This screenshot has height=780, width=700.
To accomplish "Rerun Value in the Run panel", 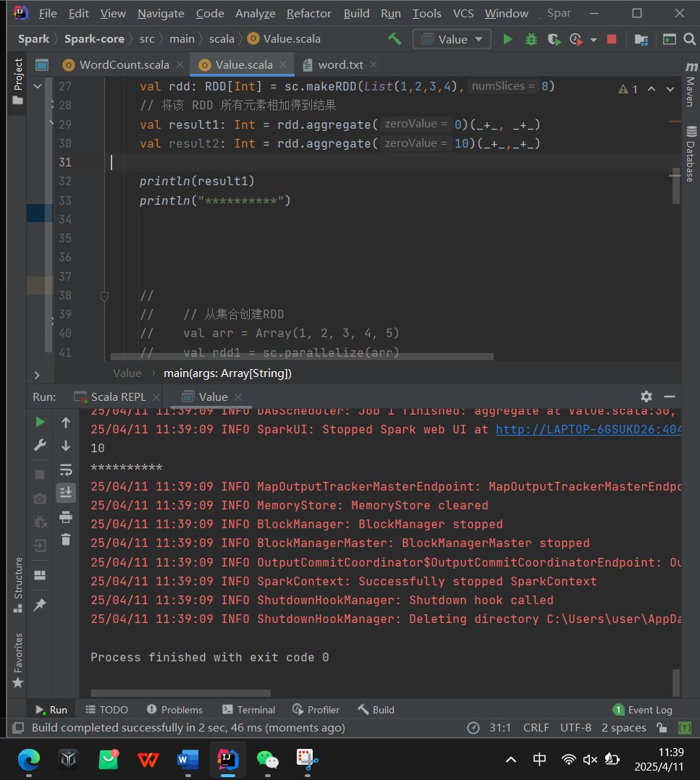I will pyautogui.click(x=40, y=423).
